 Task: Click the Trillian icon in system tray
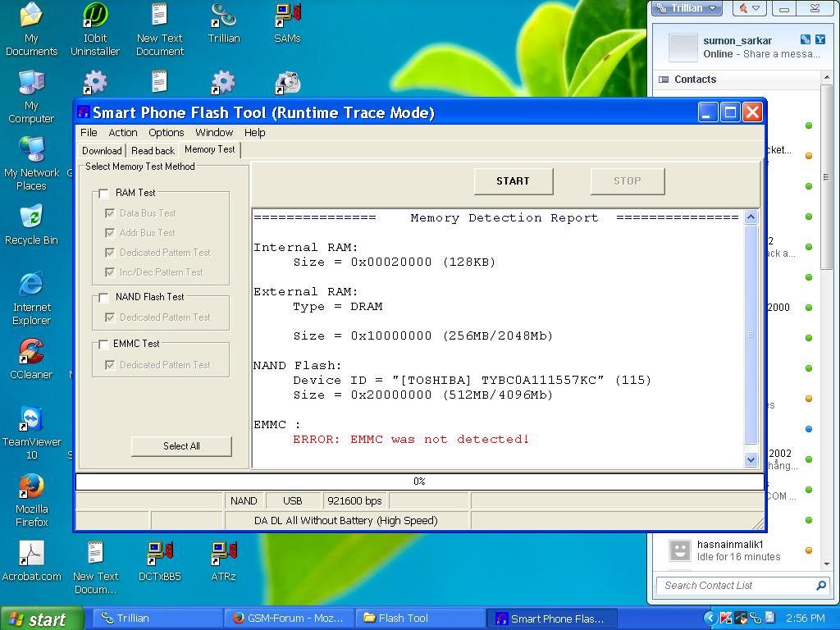(x=755, y=619)
